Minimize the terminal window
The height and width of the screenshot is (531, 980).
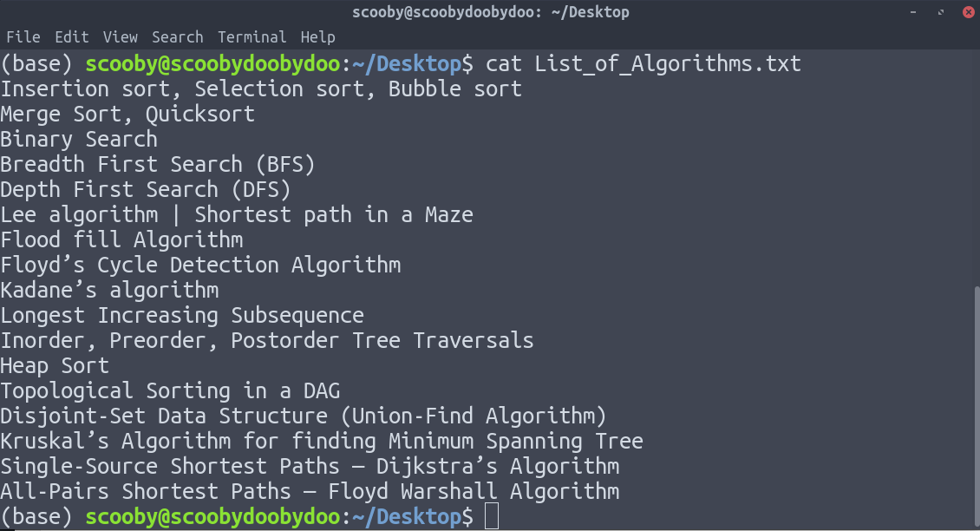(913, 12)
